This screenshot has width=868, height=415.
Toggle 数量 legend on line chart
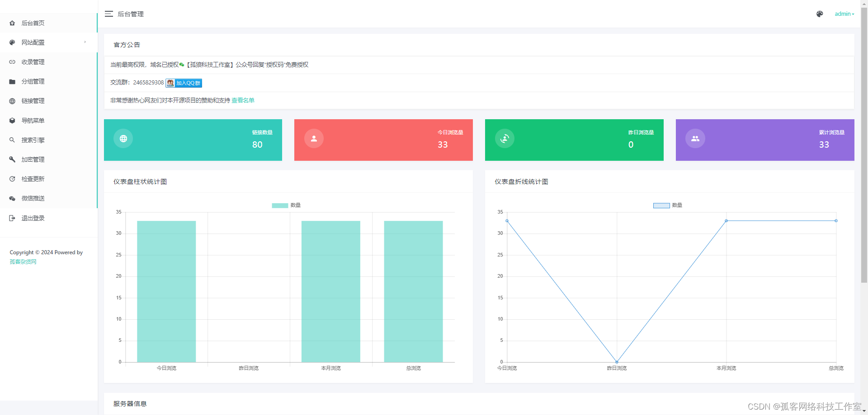(x=668, y=205)
